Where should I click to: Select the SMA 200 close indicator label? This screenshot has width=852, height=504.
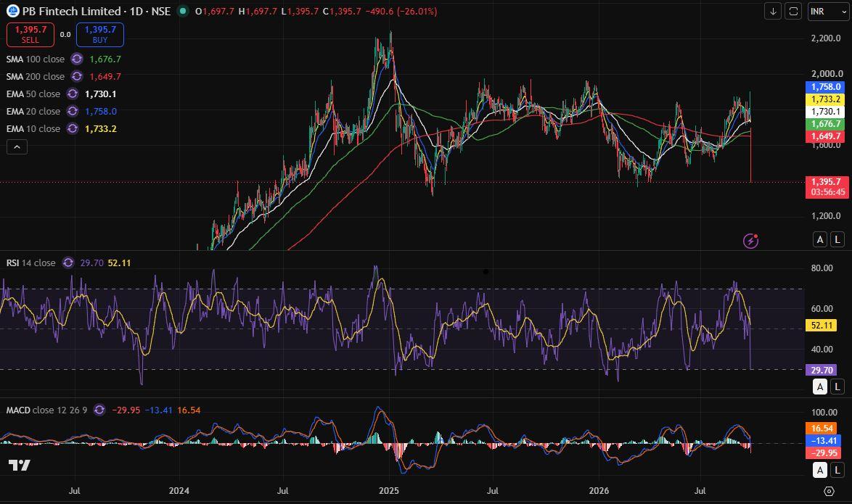pos(36,77)
